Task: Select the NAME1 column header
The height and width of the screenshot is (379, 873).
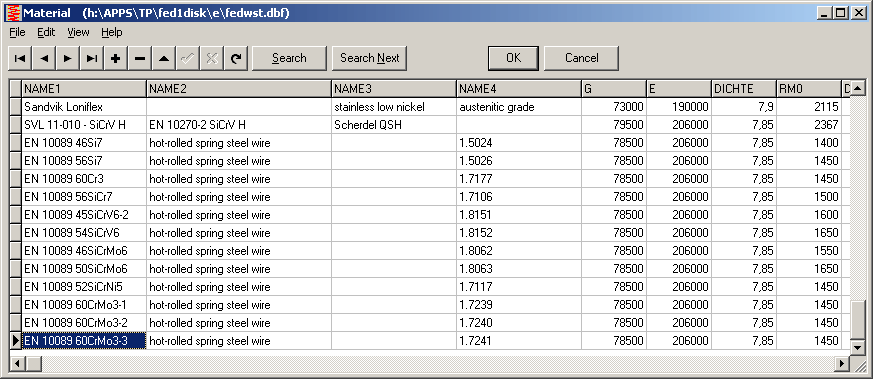Action: tap(84, 89)
